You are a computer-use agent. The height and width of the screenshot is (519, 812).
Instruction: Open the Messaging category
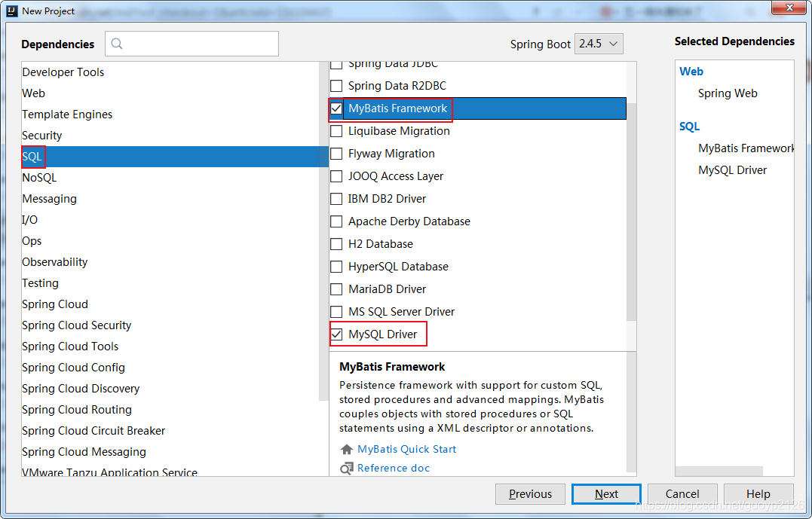(170, 199)
